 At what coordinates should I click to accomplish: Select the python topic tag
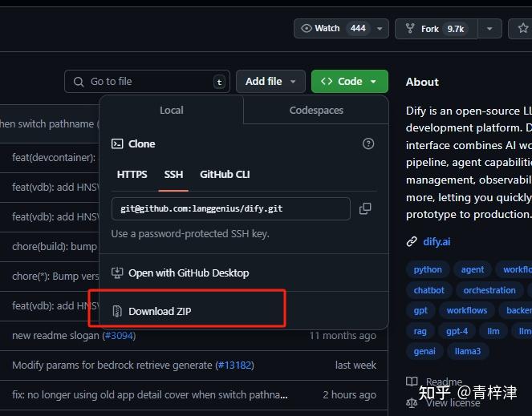428,269
